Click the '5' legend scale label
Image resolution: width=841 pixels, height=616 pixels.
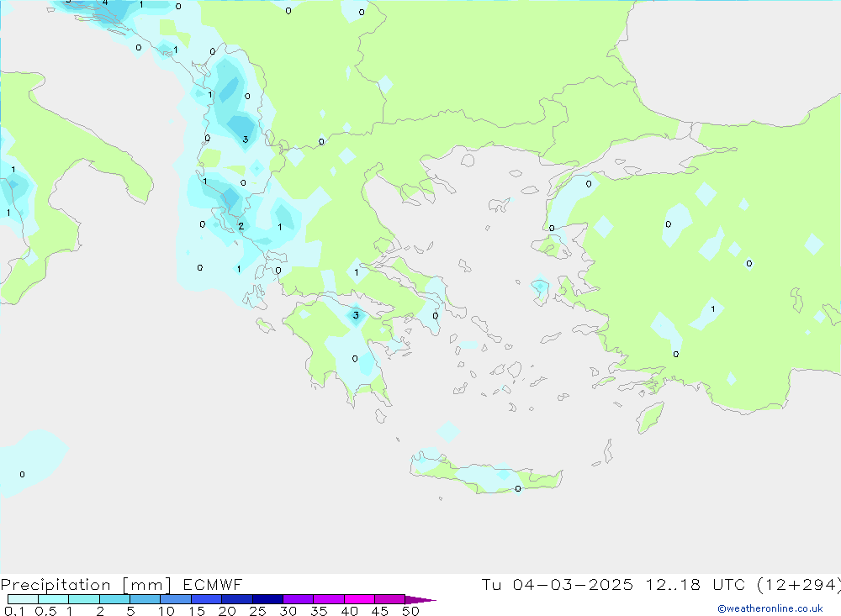pos(130,611)
